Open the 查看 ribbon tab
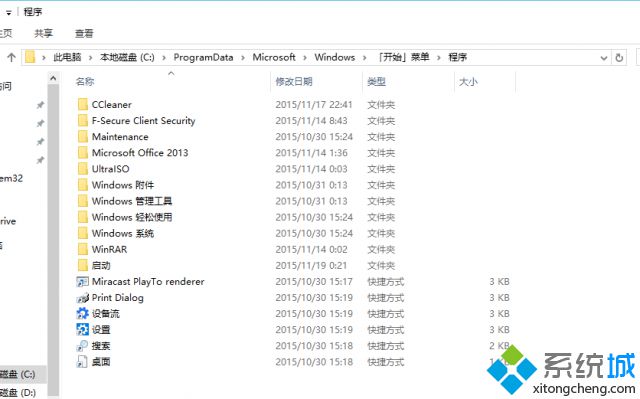Screen dimensions: 640x399 coord(84,33)
